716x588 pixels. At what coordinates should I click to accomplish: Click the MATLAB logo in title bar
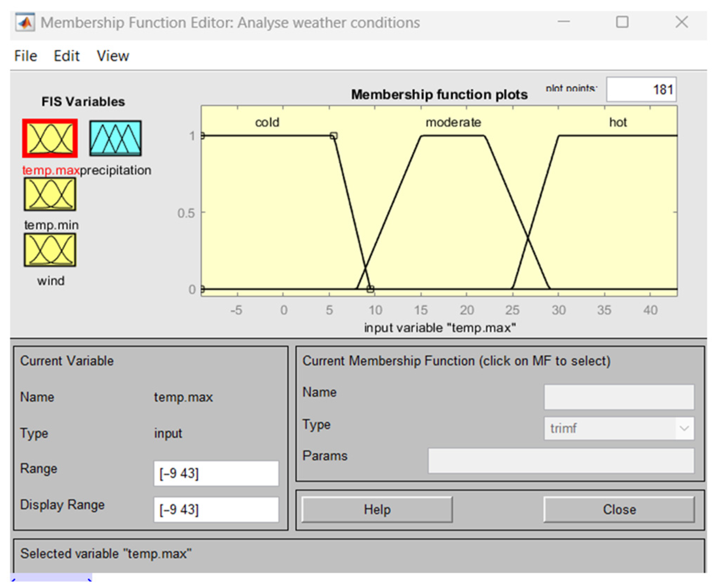tap(25, 23)
